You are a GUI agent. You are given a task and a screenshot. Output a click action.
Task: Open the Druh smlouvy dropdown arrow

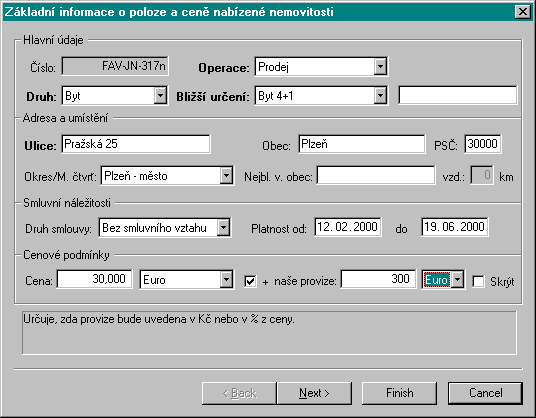(223, 227)
